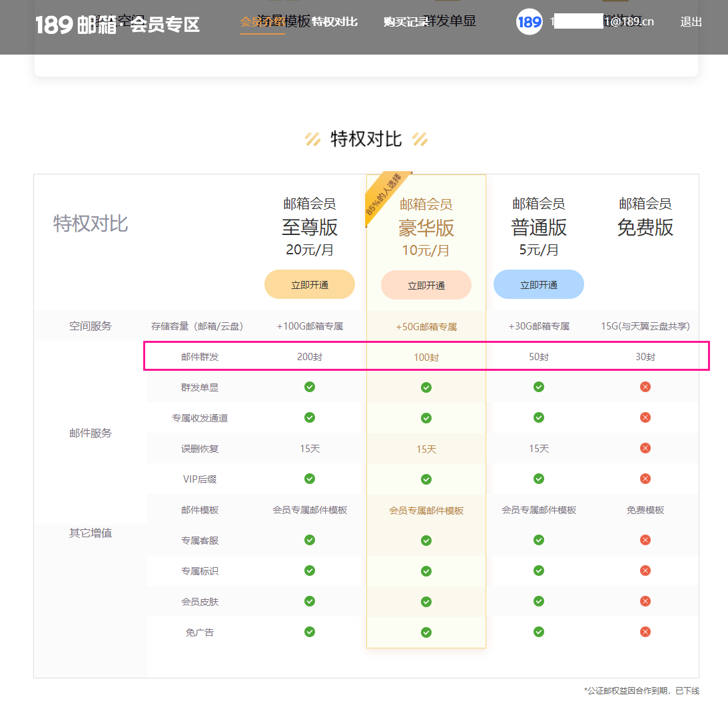Click the 专属客服 checkmark under 至尊版

[310, 540]
